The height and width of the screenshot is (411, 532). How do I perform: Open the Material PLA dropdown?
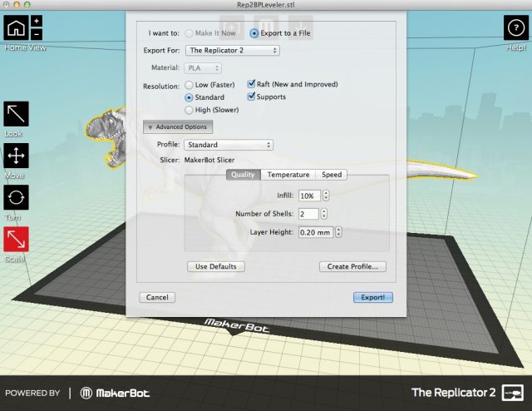203,68
